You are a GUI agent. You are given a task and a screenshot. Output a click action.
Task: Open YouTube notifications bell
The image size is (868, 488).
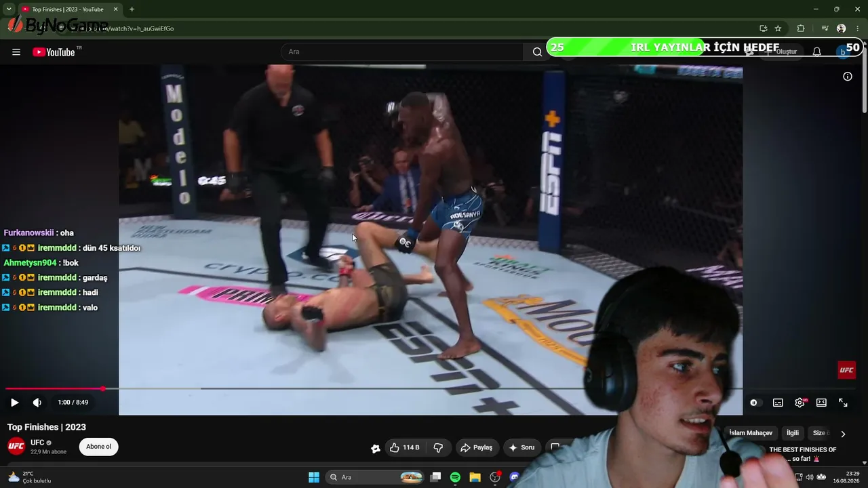pos(817,52)
